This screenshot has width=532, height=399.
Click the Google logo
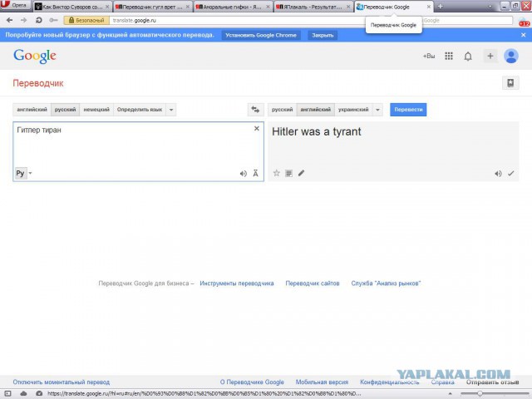tap(35, 56)
